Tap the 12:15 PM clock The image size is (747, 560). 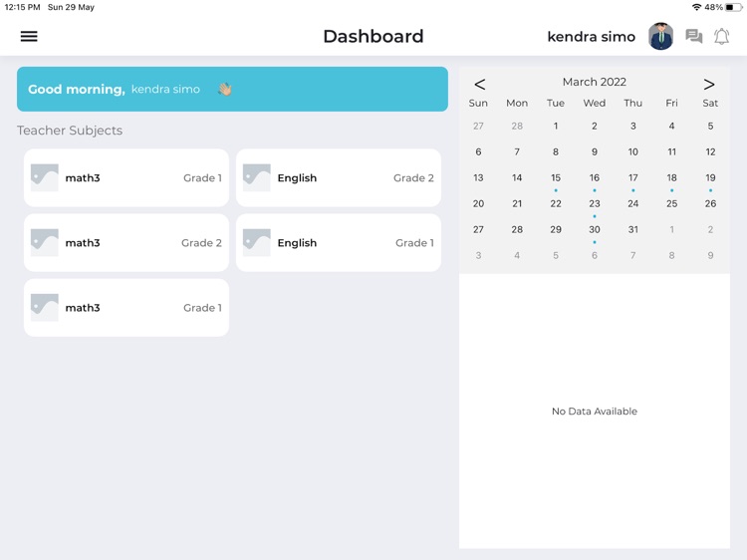coord(22,7)
